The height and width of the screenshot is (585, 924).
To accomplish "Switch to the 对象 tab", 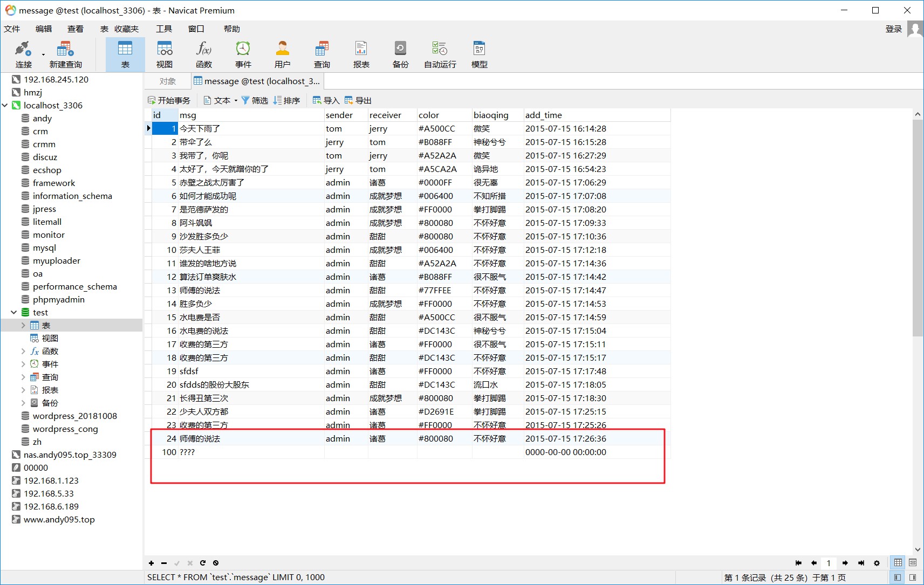I will (x=167, y=81).
